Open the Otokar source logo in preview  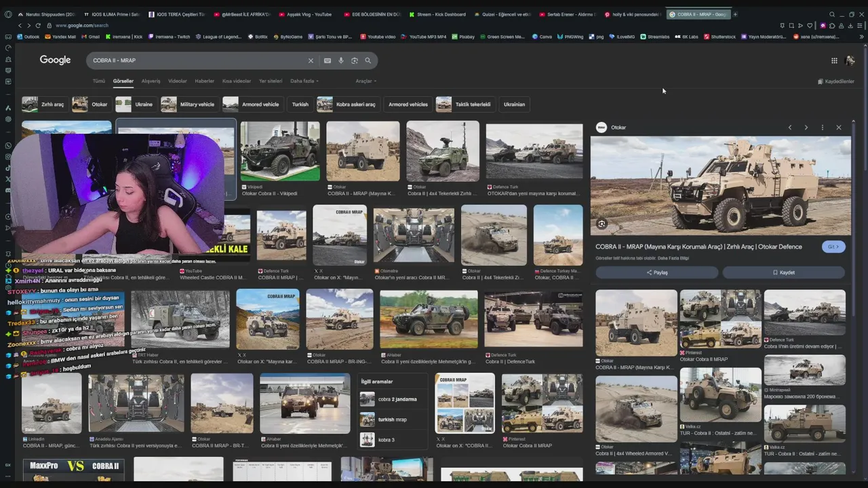(601, 127)
